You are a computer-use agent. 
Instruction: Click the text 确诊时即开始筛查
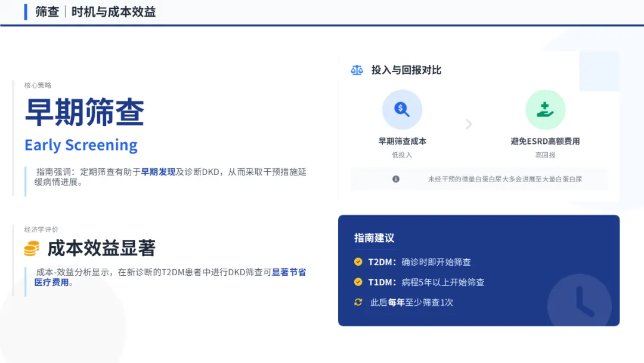pos(436,262)
